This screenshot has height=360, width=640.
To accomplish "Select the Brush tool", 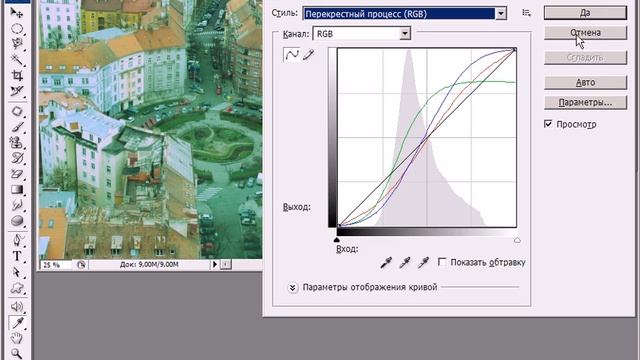I will (17, 127).
